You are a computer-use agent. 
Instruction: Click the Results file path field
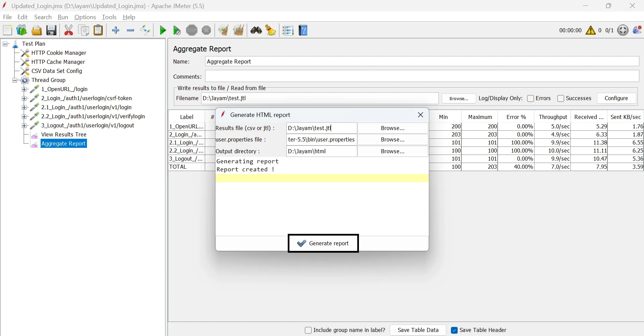322,128
